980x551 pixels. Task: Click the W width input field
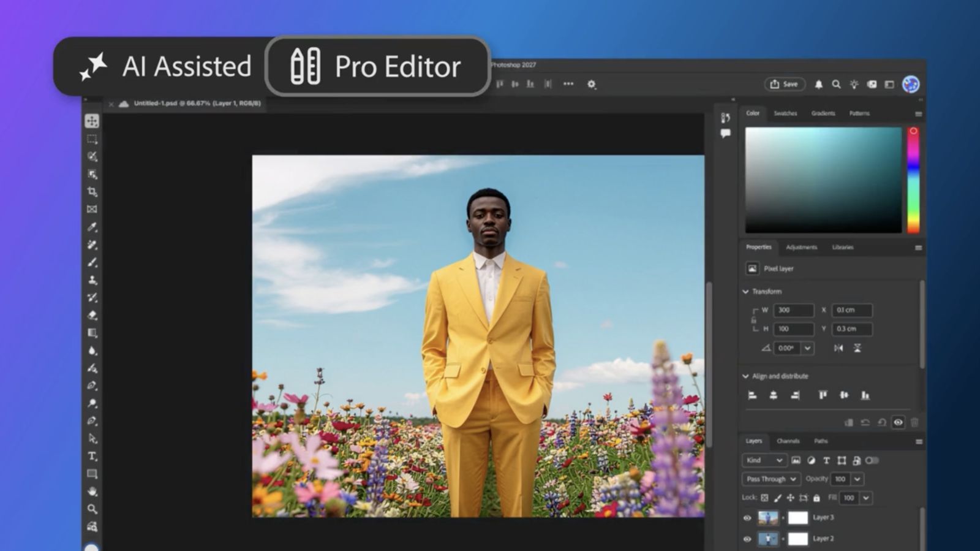(x=794, y=310)
